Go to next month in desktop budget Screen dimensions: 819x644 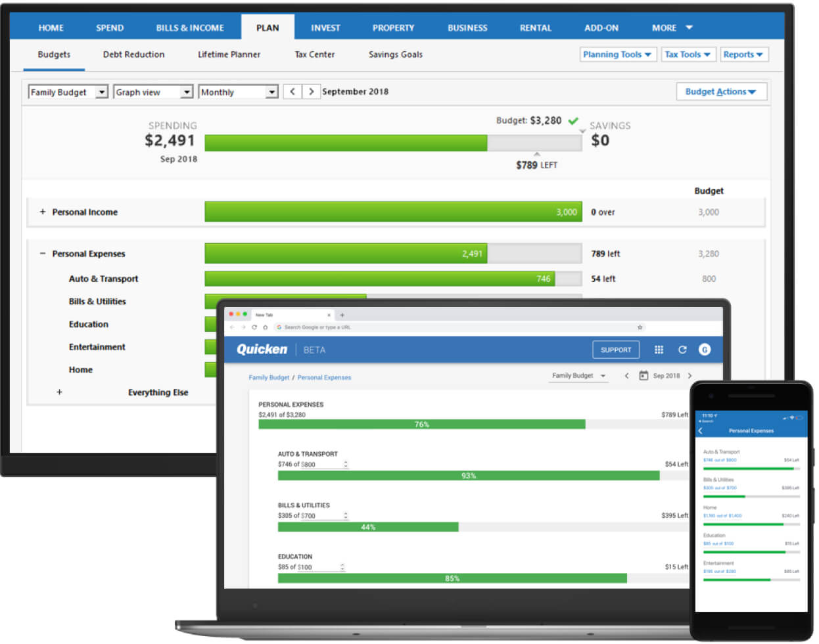click(311, 91)
